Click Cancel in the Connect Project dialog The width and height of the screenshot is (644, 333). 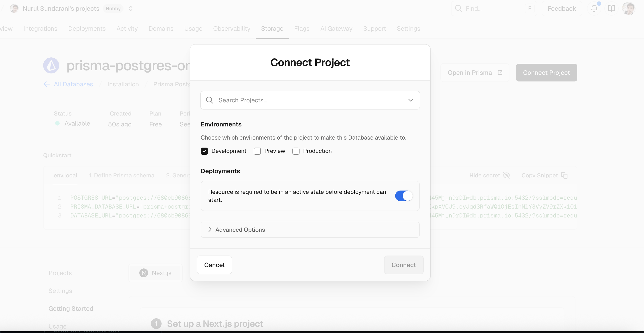214,265
